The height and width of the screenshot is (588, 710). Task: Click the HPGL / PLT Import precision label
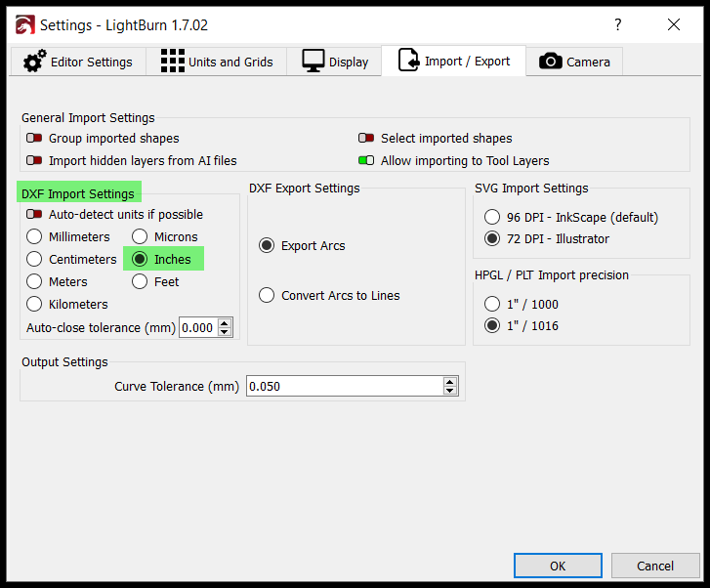(x=552, y=275)
